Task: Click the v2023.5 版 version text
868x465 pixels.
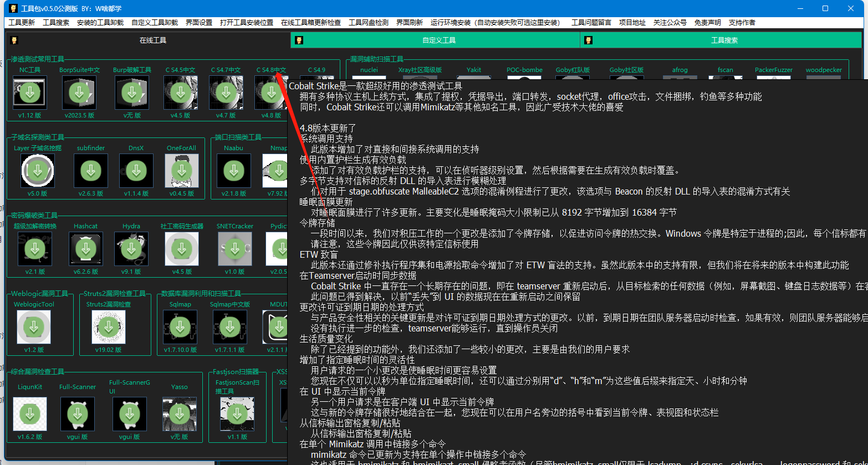Action: tap(79, 116)
